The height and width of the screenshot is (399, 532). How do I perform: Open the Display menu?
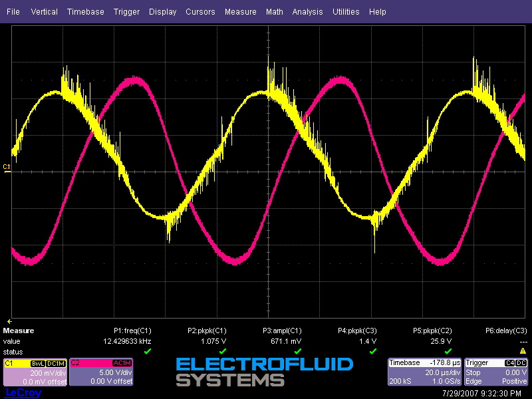coord(162,11)
